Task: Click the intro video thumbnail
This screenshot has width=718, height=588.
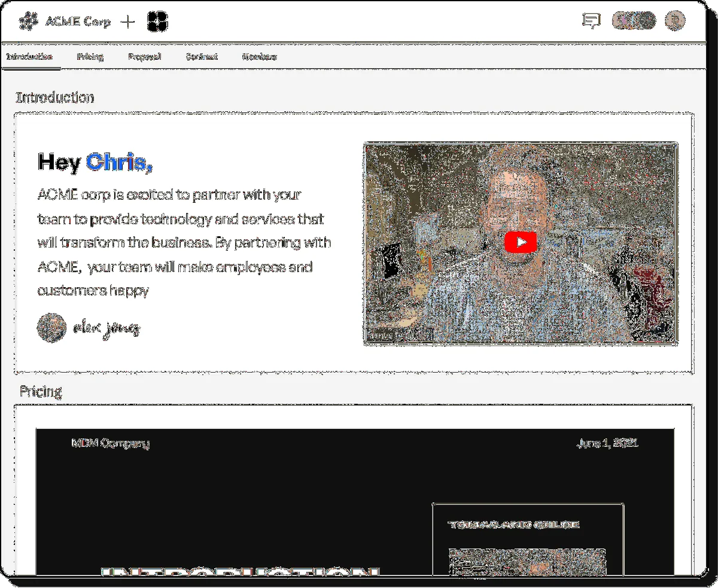Action: click(x=521, y=243)
